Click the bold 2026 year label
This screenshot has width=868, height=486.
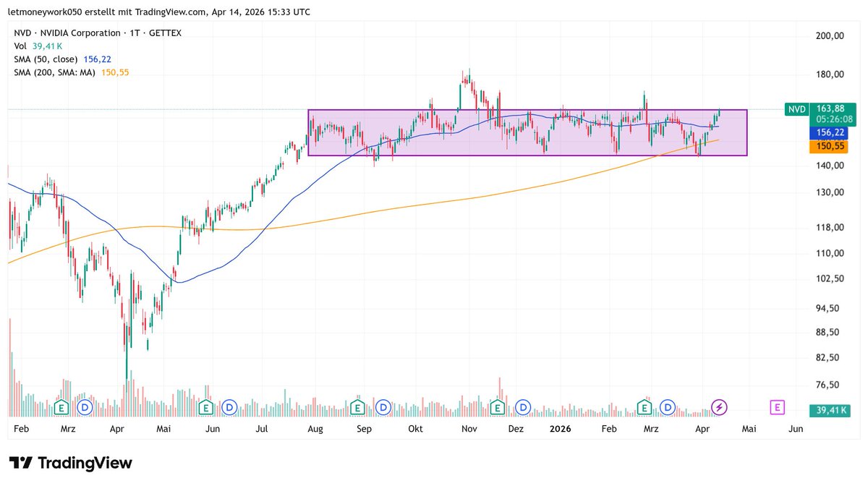(561, 429)
